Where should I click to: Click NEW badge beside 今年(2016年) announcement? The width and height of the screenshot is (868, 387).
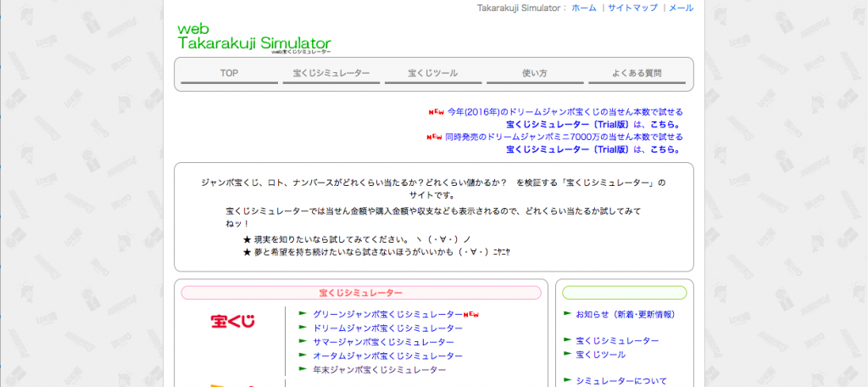click(x=436, y=112)
